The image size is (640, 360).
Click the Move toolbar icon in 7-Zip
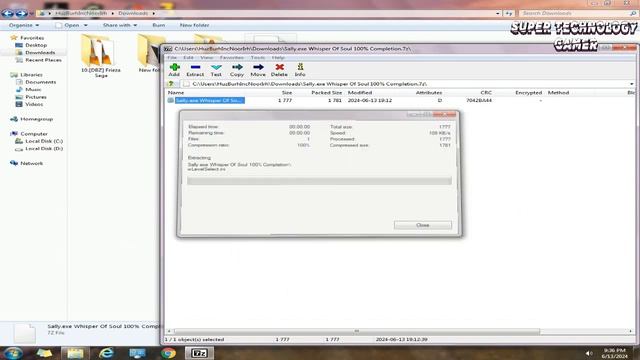tap(258, 70)
